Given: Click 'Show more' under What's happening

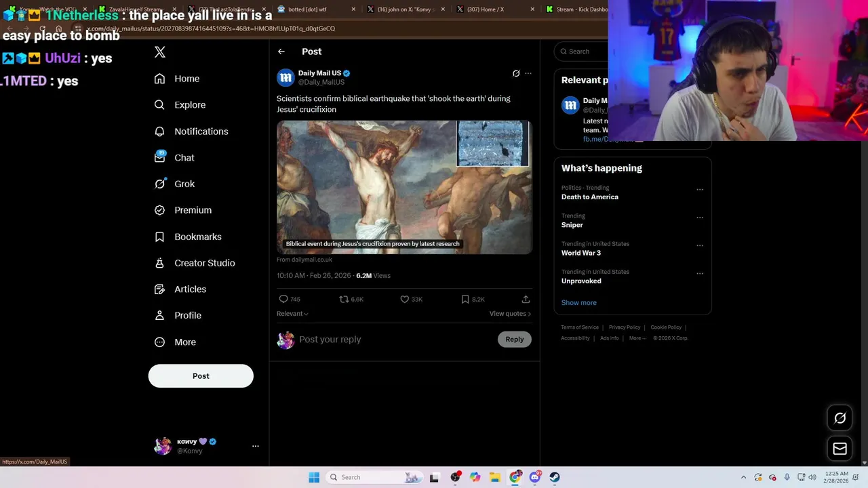Looking at the screenshot, I should [579, 303].
